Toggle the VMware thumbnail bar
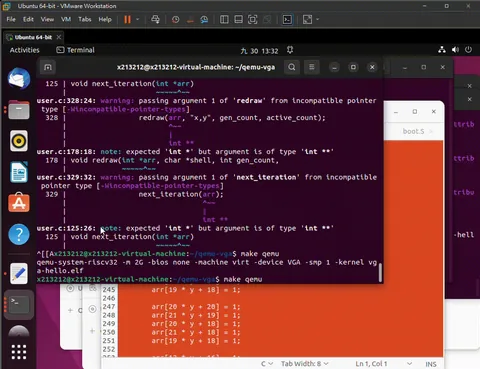Image resolution: width=480 pixels, height=369 pixels. 238,20
